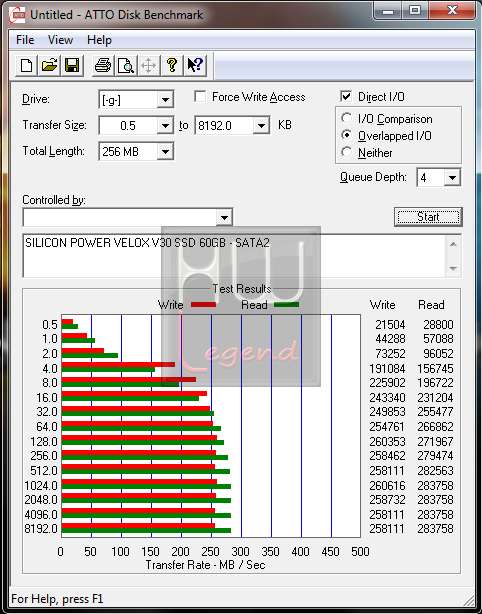Click the ATTO app icon in title bar

click(18, 16)
